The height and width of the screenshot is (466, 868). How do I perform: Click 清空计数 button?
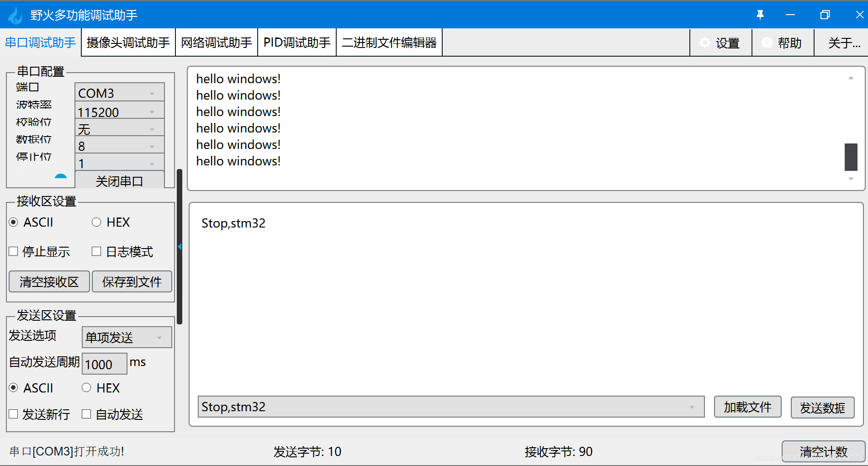823,451
